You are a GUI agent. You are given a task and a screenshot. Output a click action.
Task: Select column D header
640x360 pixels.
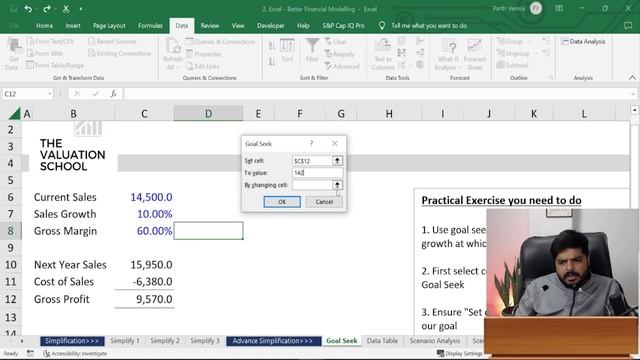[x=208, y=113]
